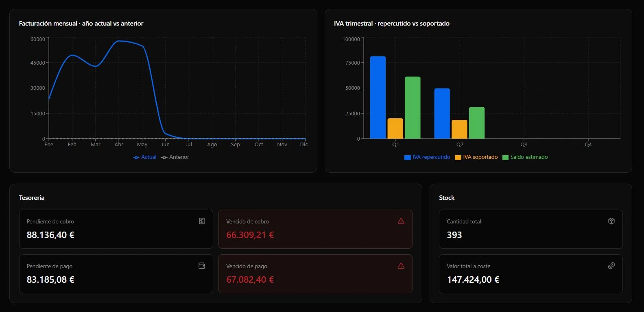Open the Vencido de pago card

pos(315,274)
